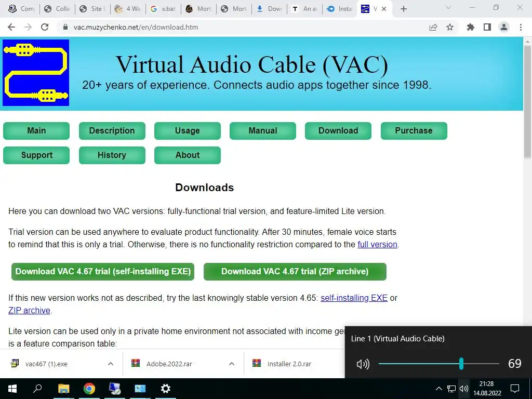Open the computer-monitor app in the taskbar
The image size is (532, 399).
coord(115,389)
